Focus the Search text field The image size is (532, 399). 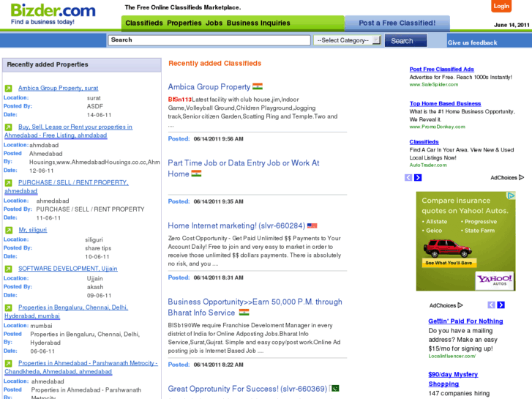[x=209, y=40]
